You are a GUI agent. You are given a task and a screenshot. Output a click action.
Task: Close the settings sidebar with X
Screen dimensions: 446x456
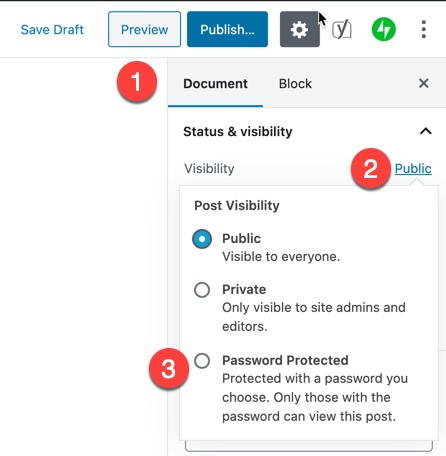[x=424, y=83]
